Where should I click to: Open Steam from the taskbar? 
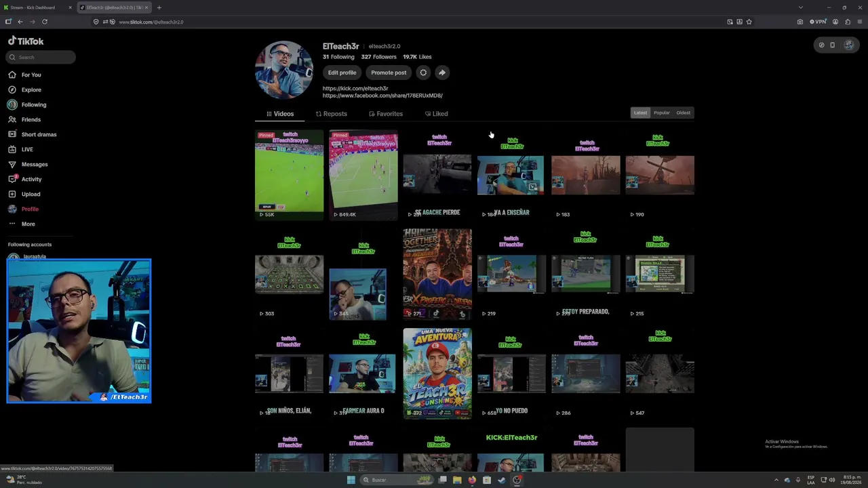[x=502, y=480]
